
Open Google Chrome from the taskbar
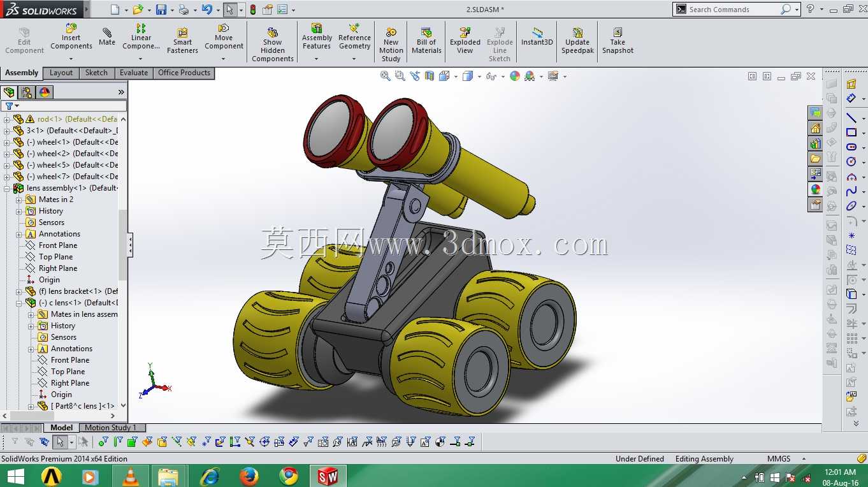pyautogui.click(x=288, y=476)
